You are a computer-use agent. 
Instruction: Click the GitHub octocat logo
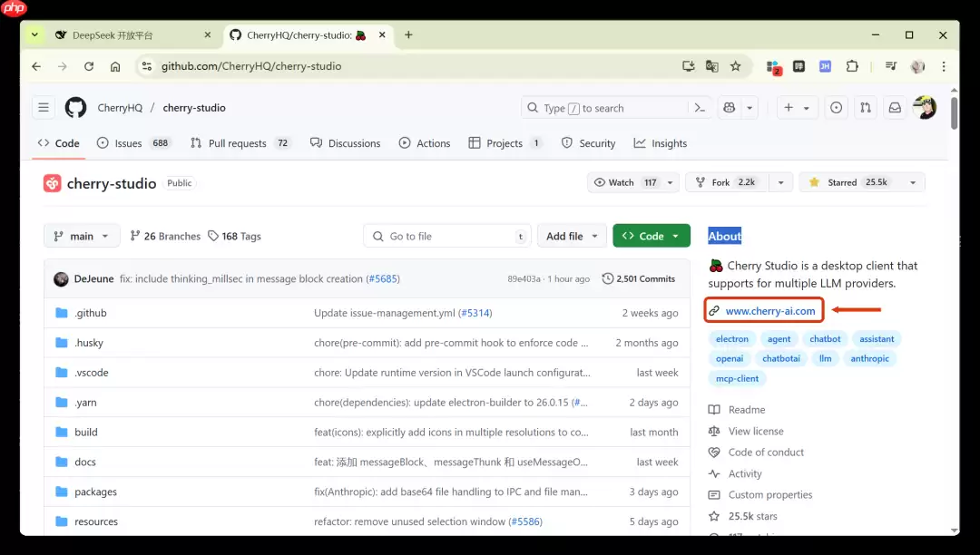pyautogui.click(x=75, y=107)
